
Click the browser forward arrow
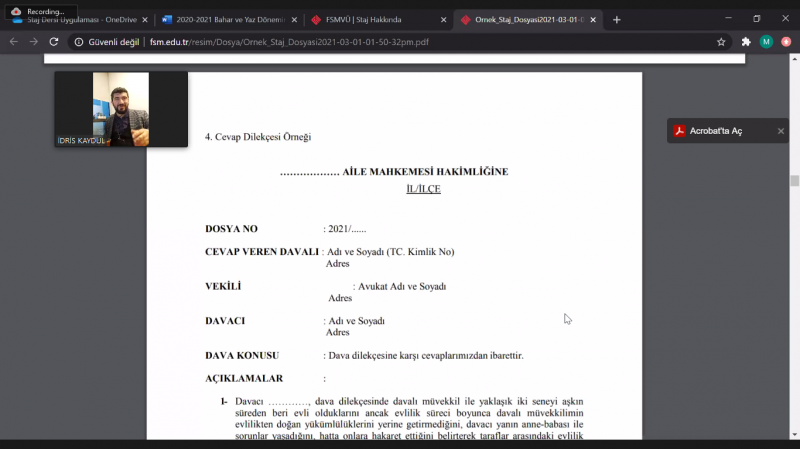coord(33,42)
